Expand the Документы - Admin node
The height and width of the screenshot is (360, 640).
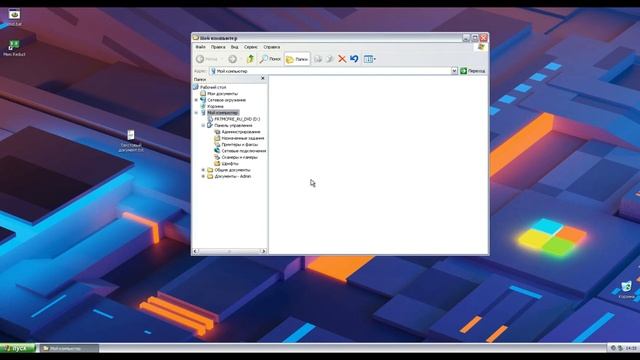pyautogui.click(x=203, y=176)
